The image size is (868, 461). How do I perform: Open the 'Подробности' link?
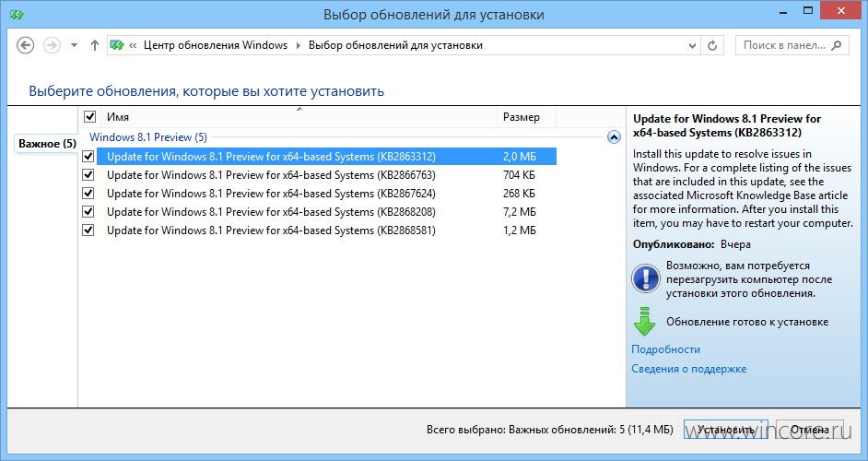coord(666,349)
